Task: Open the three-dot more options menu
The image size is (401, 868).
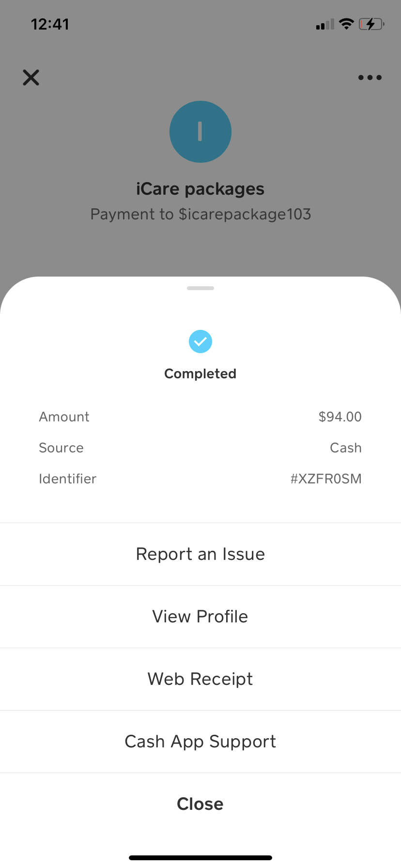Action: [370, 77]
